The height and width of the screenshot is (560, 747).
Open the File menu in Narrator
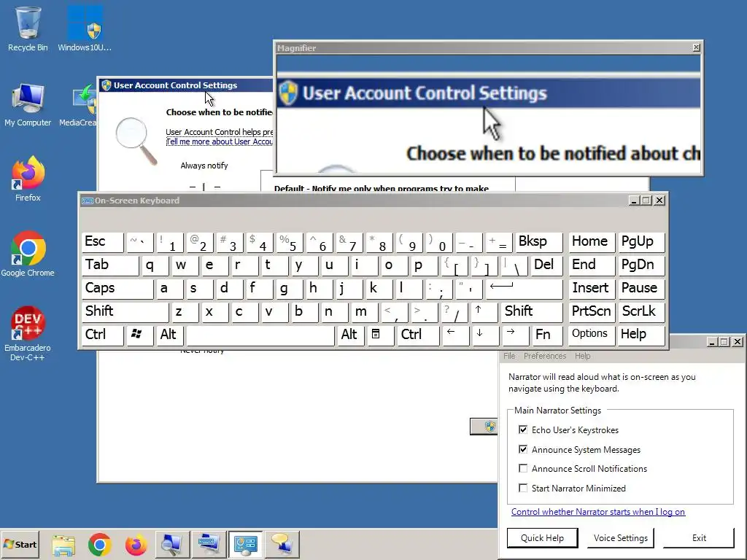click(x=509, y=356)
